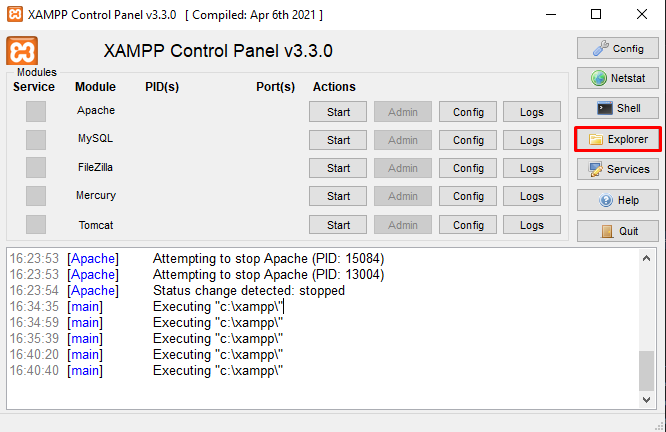Screen dimensions: 666x432
Task: Open the MySQL Config menu
Action: click(468, 140)
